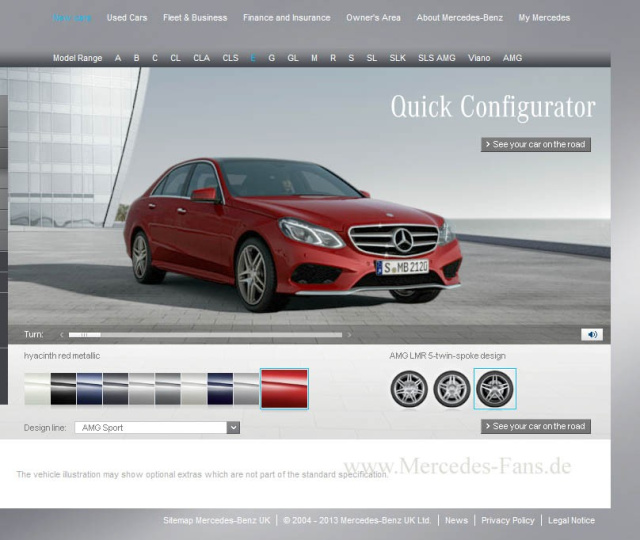Choose the black paint colour swatch
Image resolution: width=640 pixels, height=540 pixels.
(63, 389)
